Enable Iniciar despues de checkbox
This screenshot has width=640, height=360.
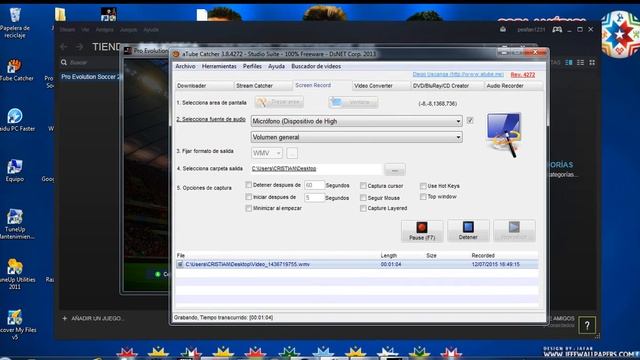[248, 197]
